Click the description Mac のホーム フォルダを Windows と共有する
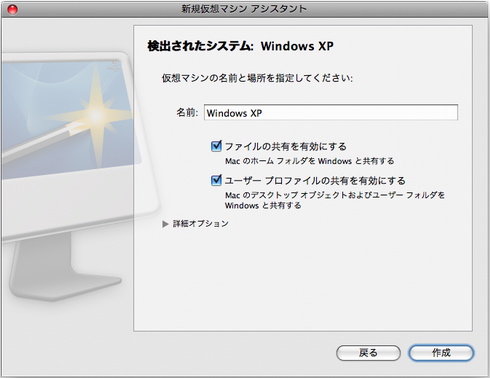The width and height of the screenshot is (490, 378). pos(309,161)
